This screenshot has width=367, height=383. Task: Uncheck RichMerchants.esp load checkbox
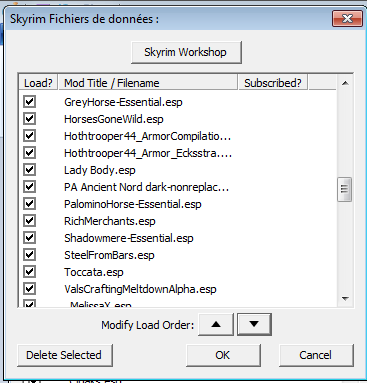(29, 220)
